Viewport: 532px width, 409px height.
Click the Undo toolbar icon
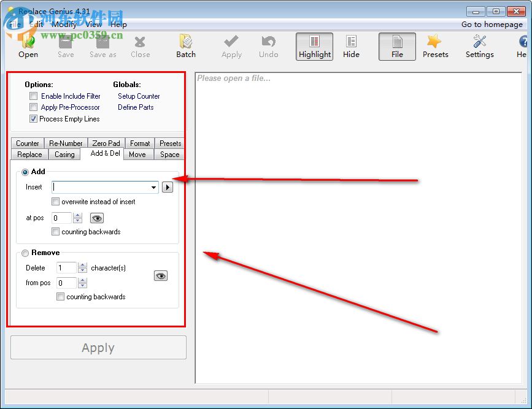point(268,47)
